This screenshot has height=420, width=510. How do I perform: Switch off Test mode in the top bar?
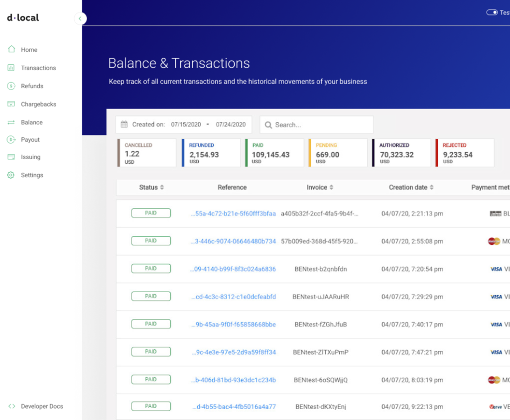click(491, 12)
